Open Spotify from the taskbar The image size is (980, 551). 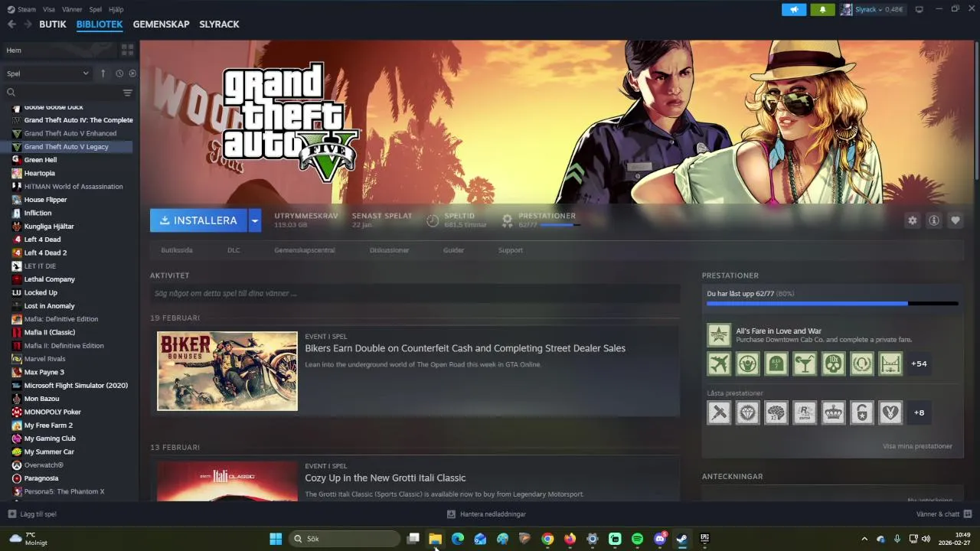tap(637, 539)
